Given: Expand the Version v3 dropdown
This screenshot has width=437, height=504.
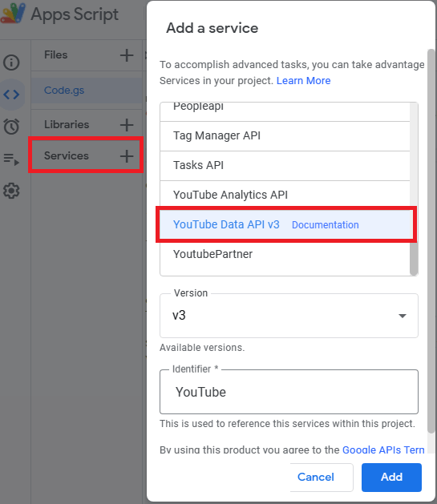Looking at the screenshot, I should [x=289, y=316].
